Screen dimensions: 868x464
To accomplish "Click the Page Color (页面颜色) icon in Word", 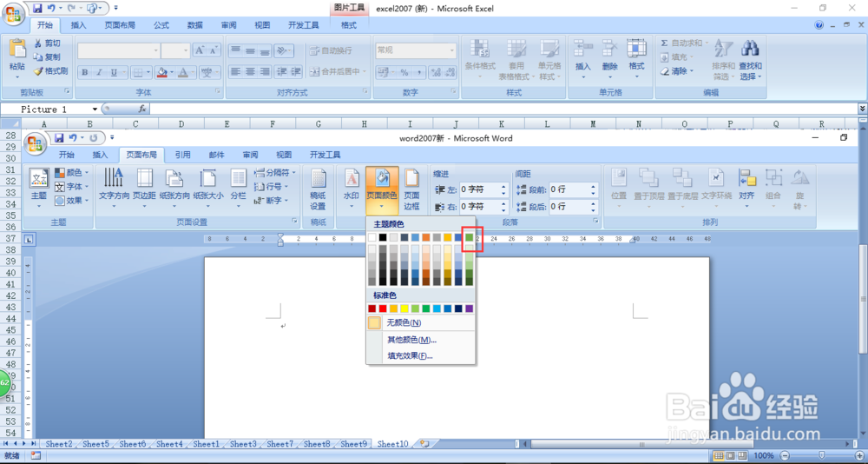I will click(x=382, y=177).
